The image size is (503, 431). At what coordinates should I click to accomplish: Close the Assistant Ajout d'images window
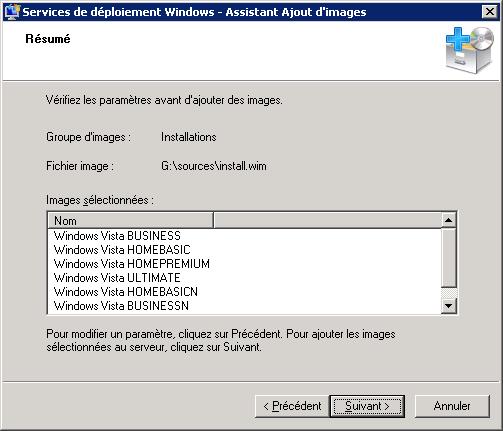[x=490, y=12]
